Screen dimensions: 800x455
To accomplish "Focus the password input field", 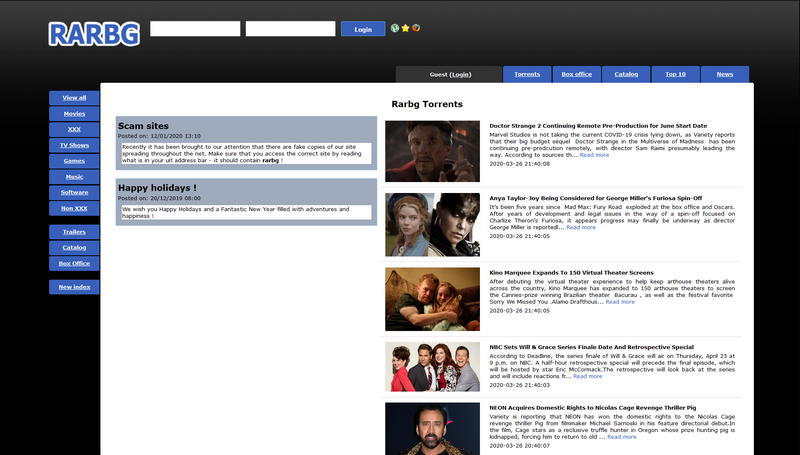I will pos(290,29).
